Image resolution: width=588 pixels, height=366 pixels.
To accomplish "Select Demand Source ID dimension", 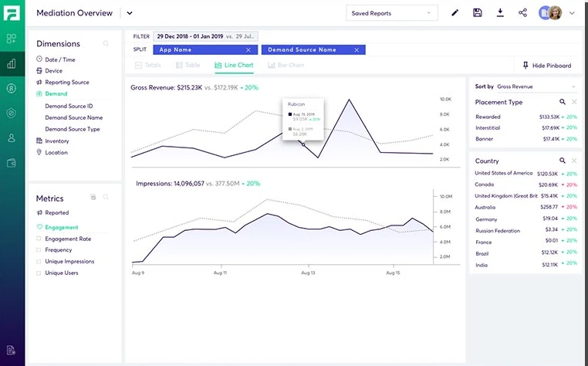I will [69, 106].
